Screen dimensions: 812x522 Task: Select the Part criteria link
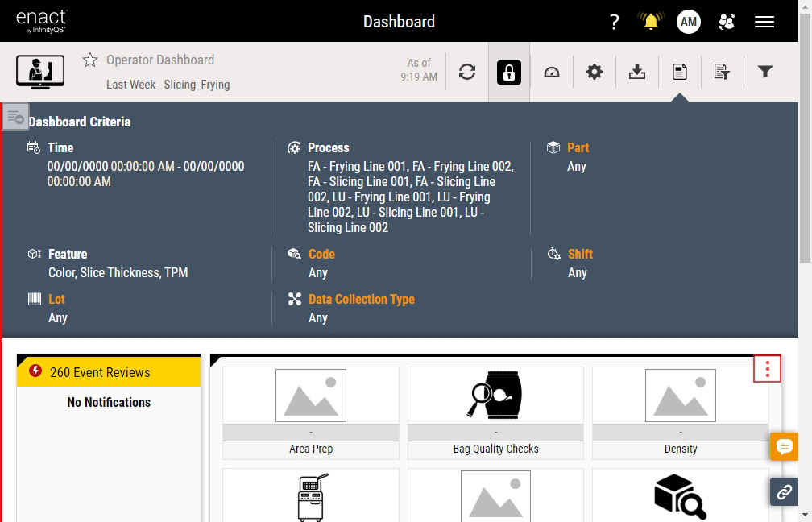[578, 148]
